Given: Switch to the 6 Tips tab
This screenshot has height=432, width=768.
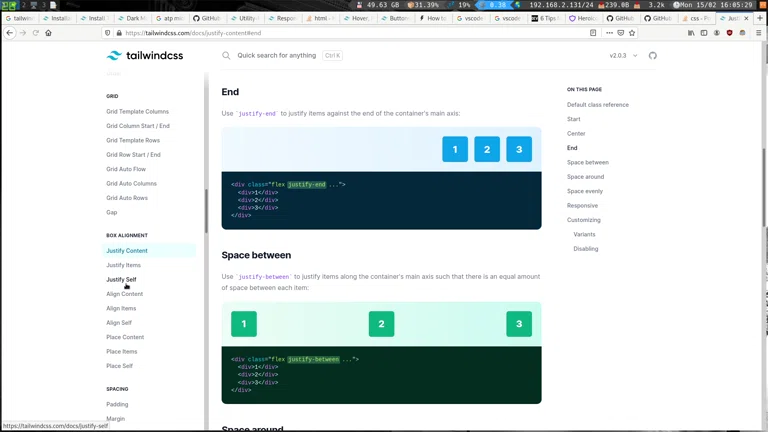Looking at the screenshot, I should (544, 18).
